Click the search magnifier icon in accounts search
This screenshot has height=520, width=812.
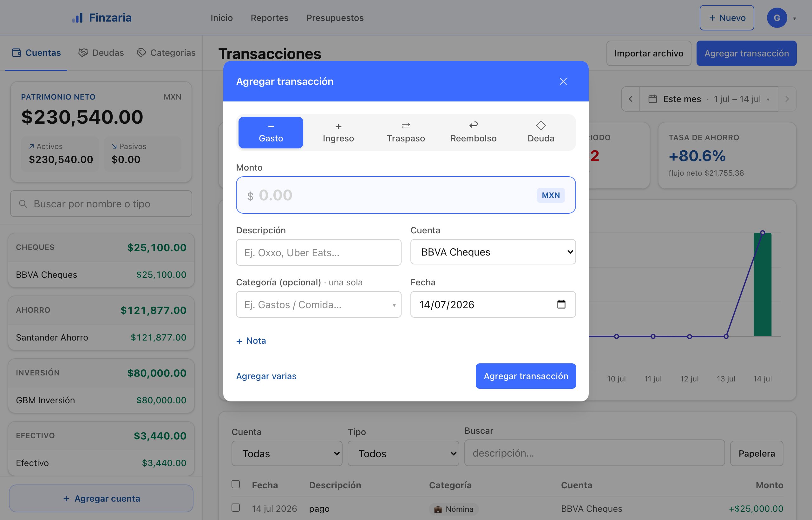pyautogui.click(x=23, y=204)
